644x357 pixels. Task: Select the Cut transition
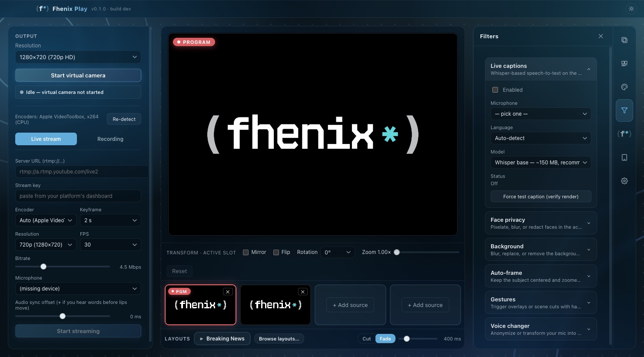[x=367, y=339]
